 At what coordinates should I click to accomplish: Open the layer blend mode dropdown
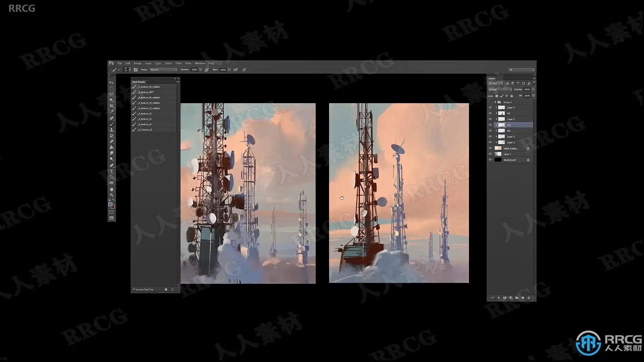pos(500,89)
